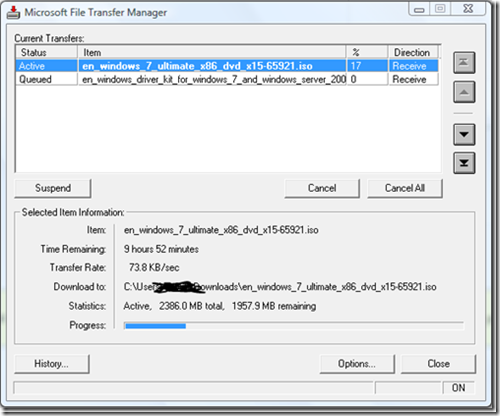500x416 pixels.
Task: Click the Close button
Action: [438, 364]
